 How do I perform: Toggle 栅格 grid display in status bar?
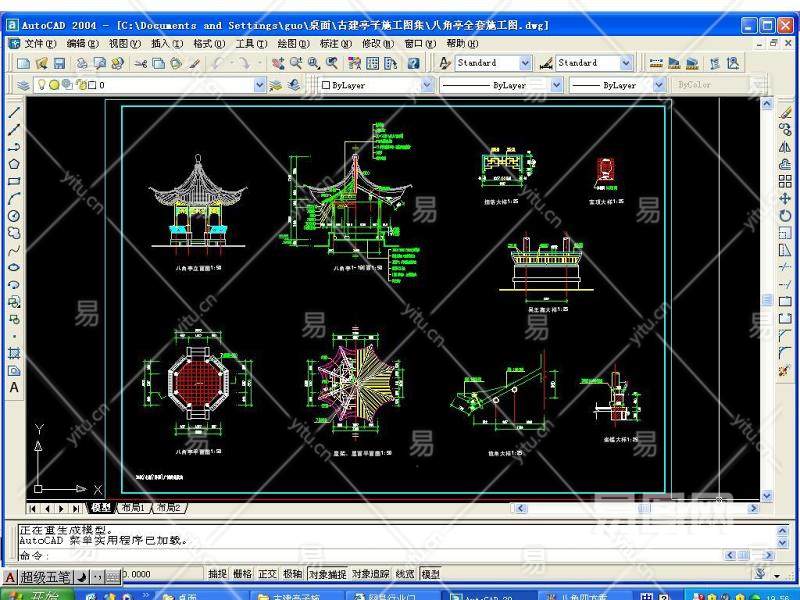[243, 574]
